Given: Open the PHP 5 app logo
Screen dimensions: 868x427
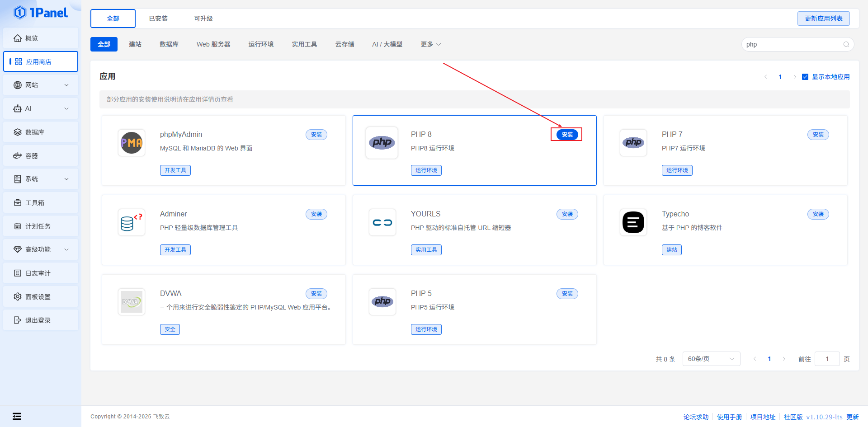Looking at the screenshot, I should 382,302.
